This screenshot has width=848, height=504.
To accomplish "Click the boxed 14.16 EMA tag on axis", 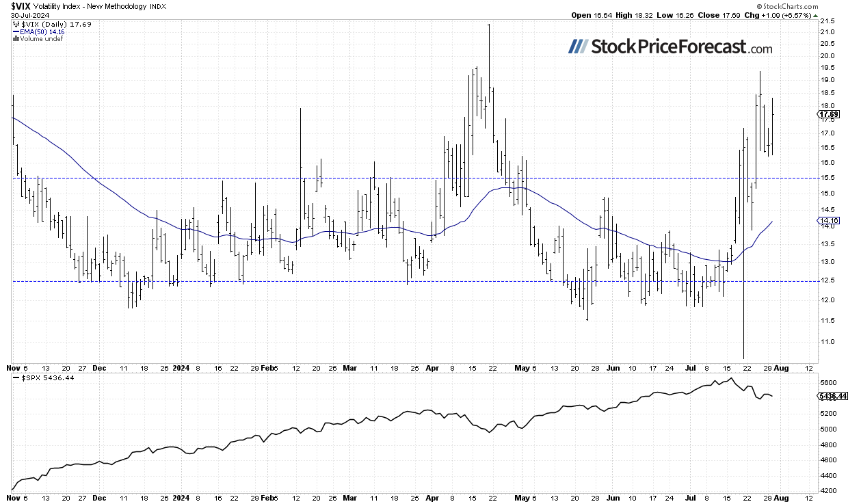I will click(x=829, y=220).
